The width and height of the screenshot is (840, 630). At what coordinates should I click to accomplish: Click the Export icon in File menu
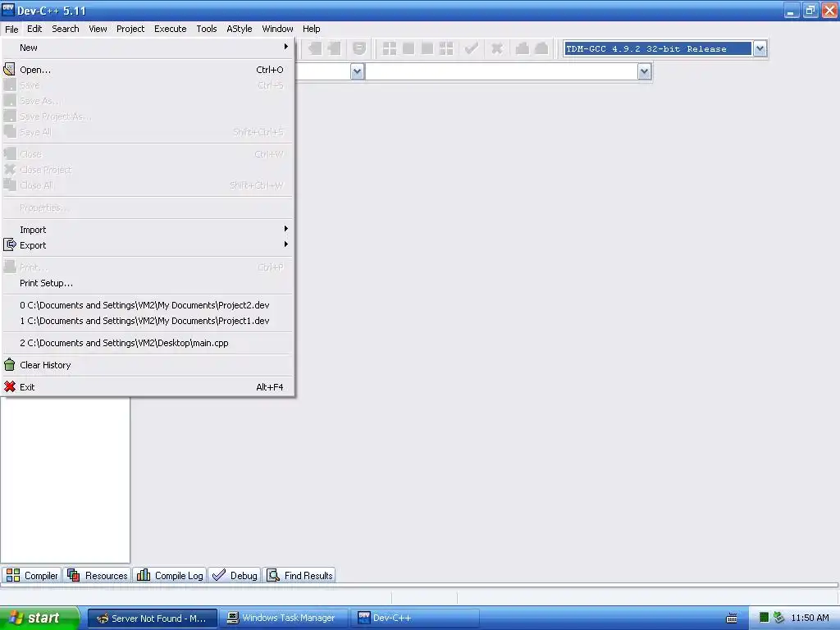(9, 244)
